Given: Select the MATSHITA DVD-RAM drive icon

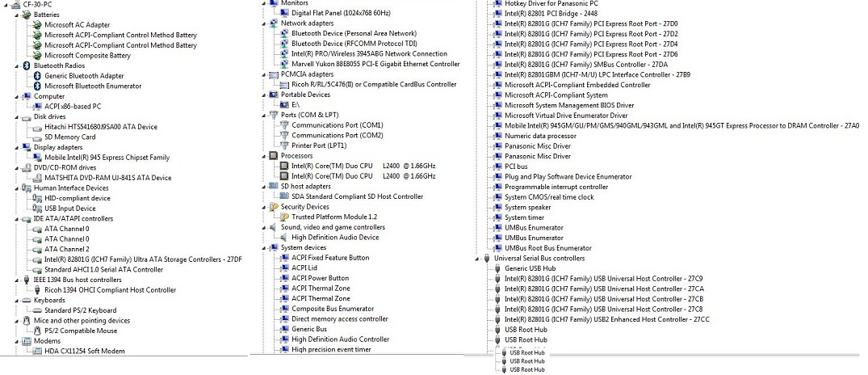Looking at the screenshot, I should tap(38, 178).
